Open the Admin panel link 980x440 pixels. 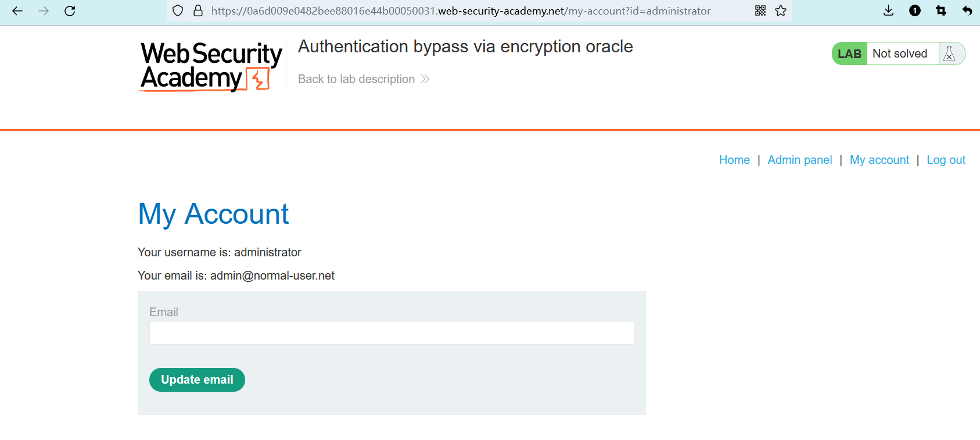[x=800, y=160]
